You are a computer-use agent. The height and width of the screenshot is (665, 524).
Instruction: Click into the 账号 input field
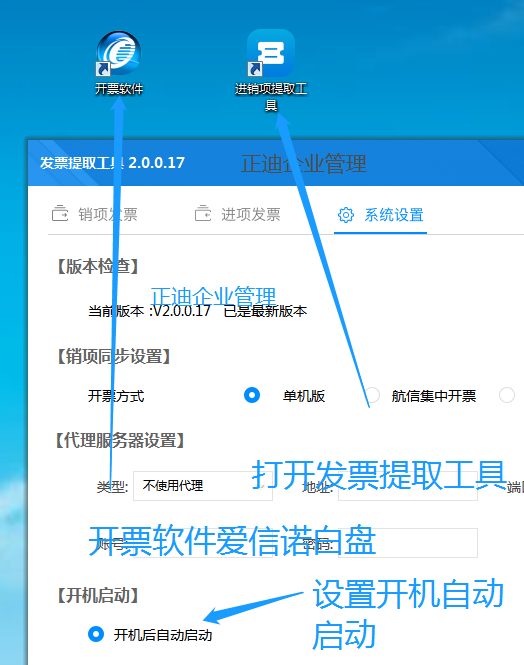pyautogui.click(x=203, y=543)
